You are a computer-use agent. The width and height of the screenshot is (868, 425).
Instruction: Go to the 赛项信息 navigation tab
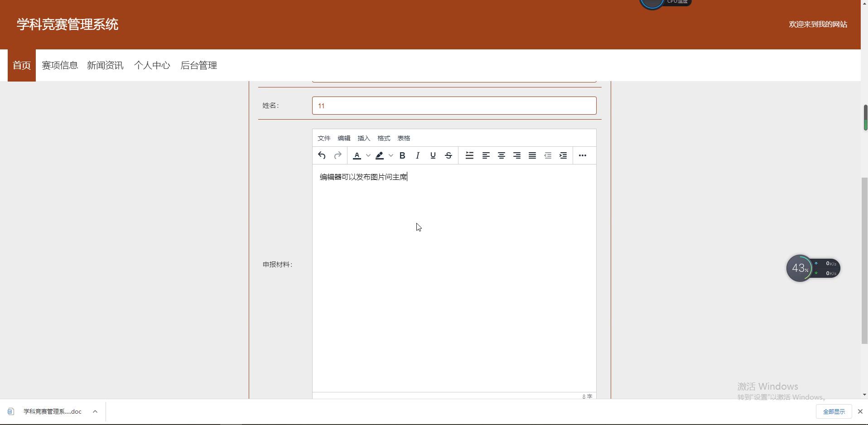point(60,65)
